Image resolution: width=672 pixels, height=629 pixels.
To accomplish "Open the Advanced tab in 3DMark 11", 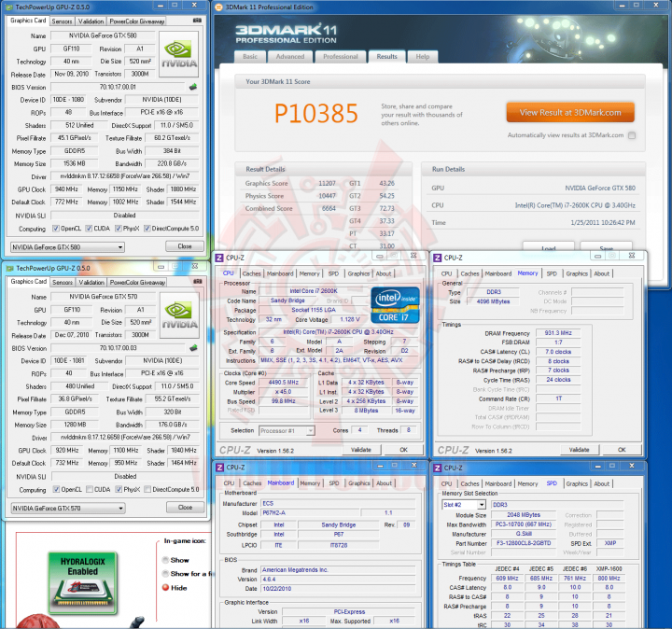I will (290, 57).
